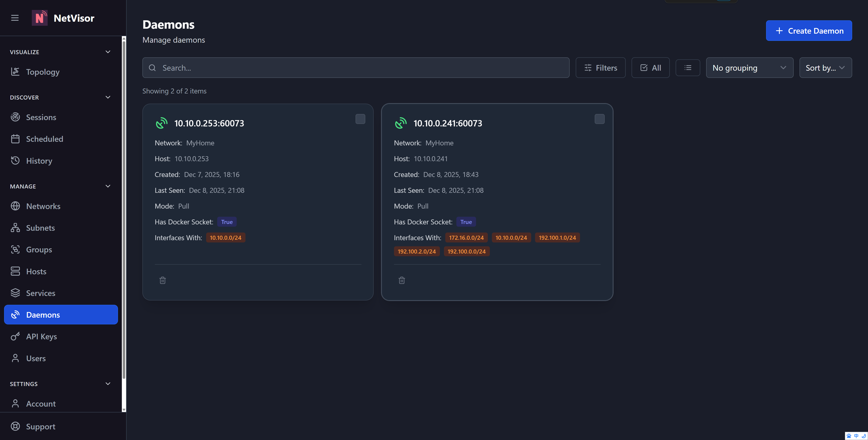This screenshot has width=868, height=440.
Task: Click the hamburger menu icon
Action: (15, 18)
